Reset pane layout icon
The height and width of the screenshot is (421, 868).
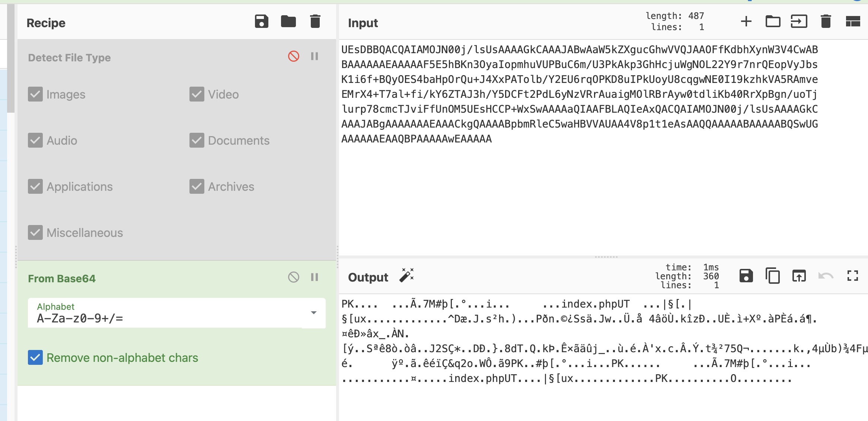tap(852, 22)
